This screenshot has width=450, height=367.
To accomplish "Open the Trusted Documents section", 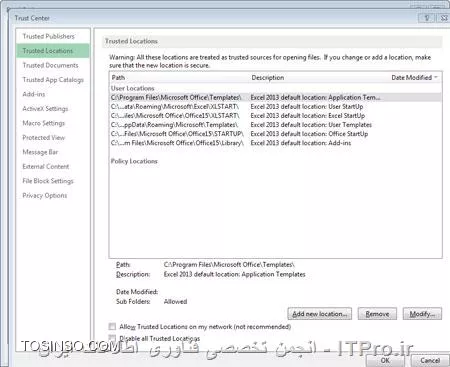I will 50,65.
